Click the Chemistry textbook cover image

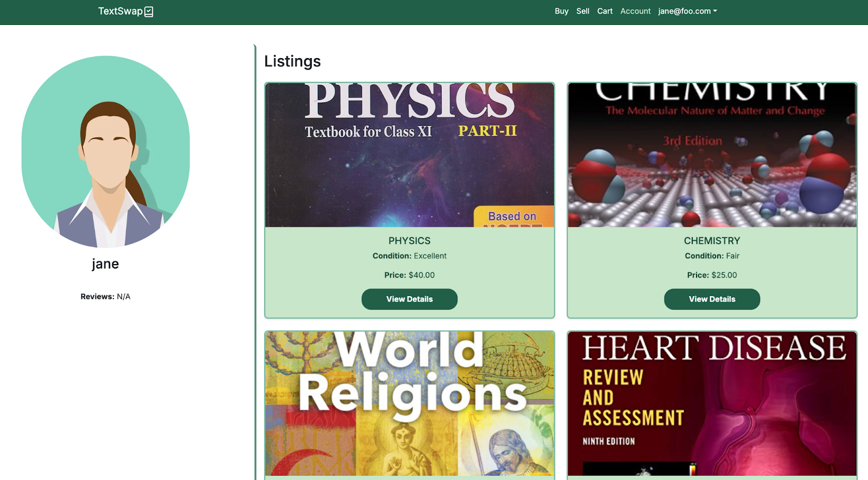(712, 155)
